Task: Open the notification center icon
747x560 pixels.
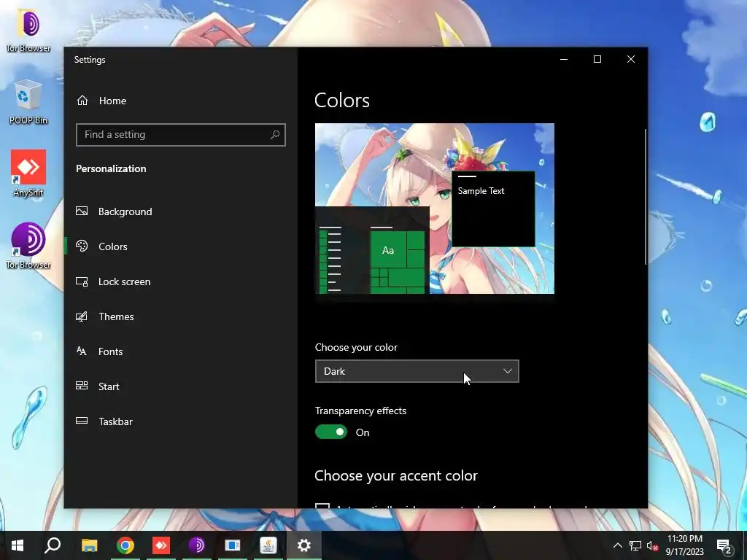Action: click(724, 546)
